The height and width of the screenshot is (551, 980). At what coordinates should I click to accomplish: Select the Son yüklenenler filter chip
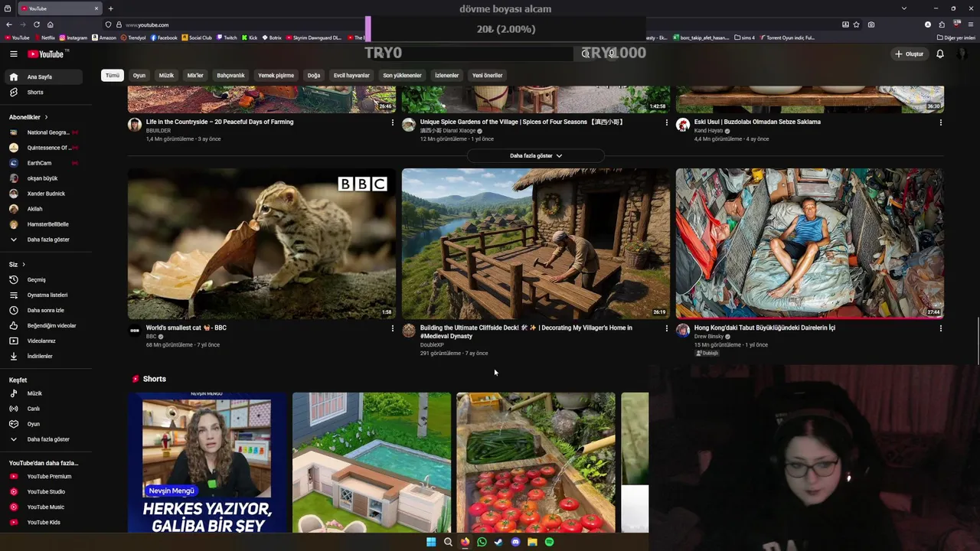point(402,75)
